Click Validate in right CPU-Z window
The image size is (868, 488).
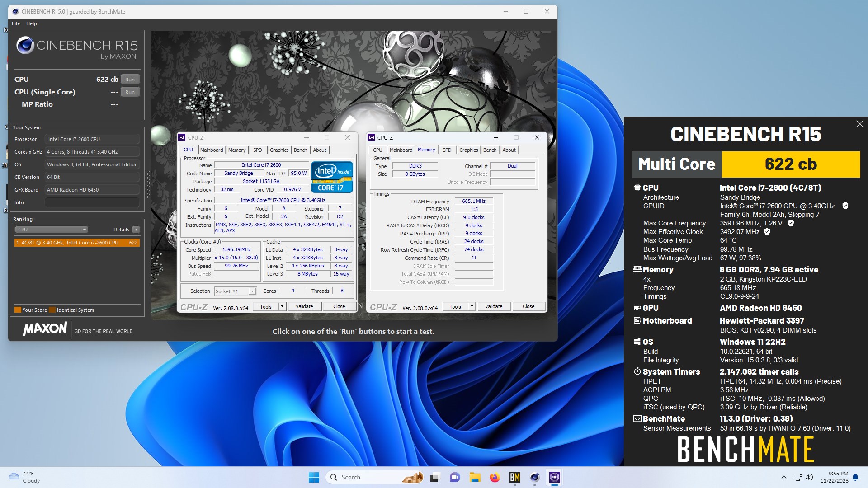pyautogui.click(x=494, y=307)
